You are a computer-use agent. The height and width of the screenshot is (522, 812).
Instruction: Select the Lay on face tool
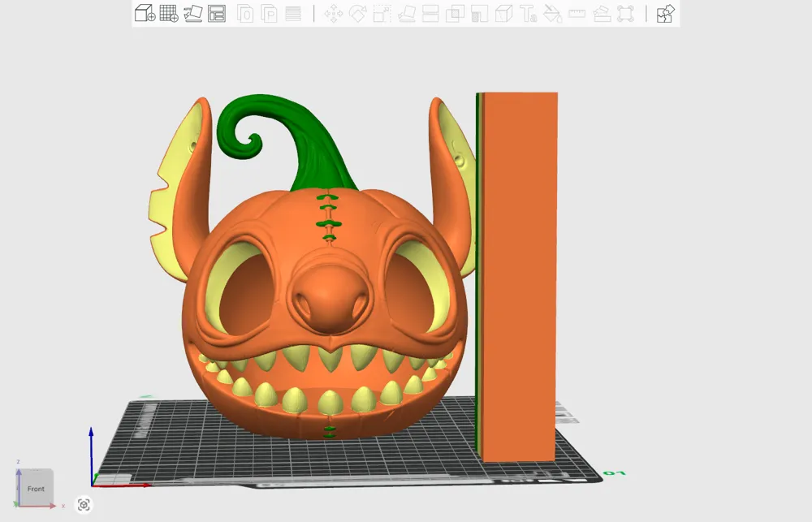[407, 14]
